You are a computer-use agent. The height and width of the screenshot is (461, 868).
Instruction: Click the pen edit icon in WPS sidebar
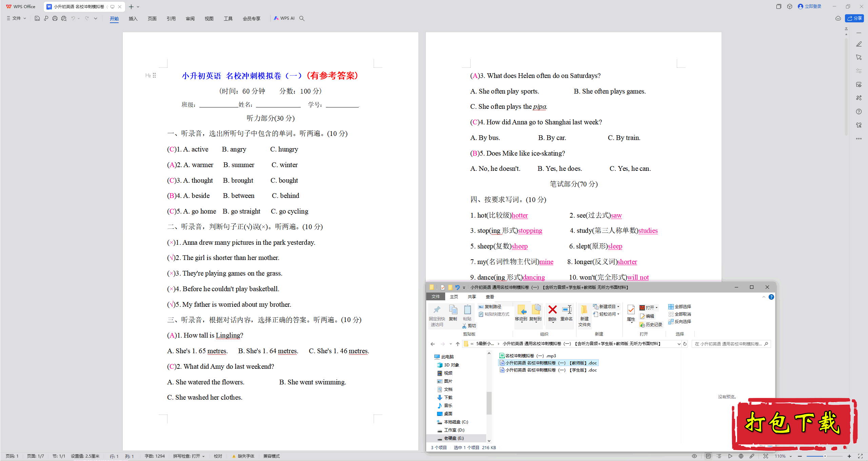[x=859, y=44]
